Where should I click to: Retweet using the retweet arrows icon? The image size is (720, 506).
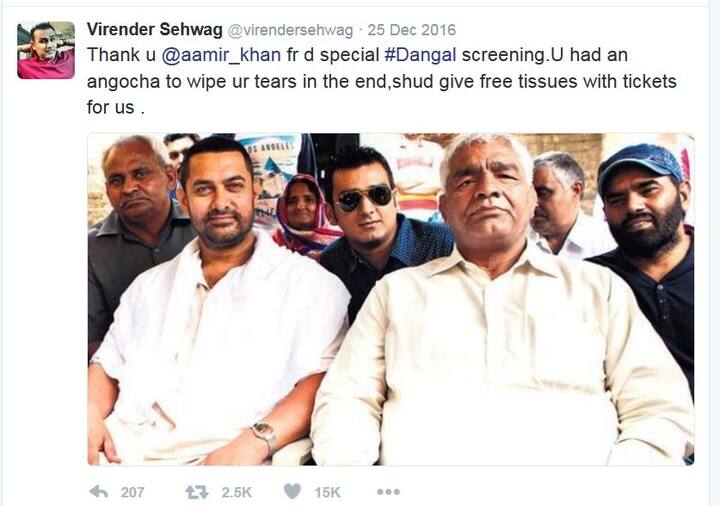click(197, 492)
